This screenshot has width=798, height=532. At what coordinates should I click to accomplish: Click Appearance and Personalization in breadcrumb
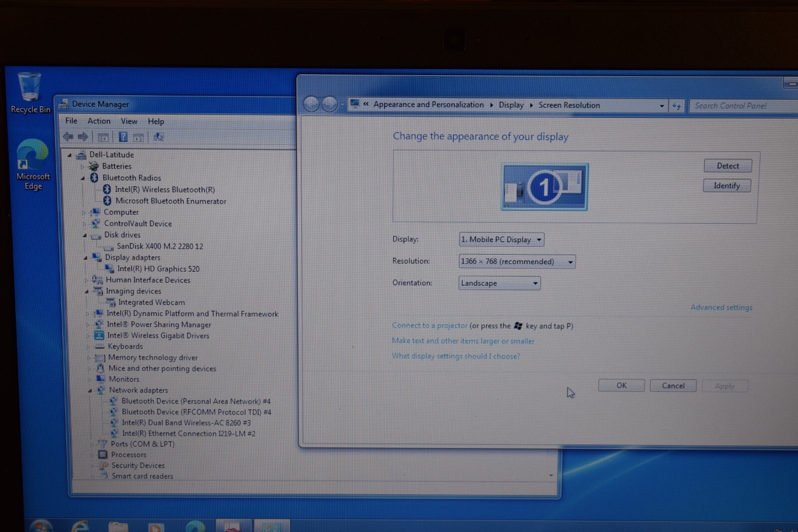[428, 105]
